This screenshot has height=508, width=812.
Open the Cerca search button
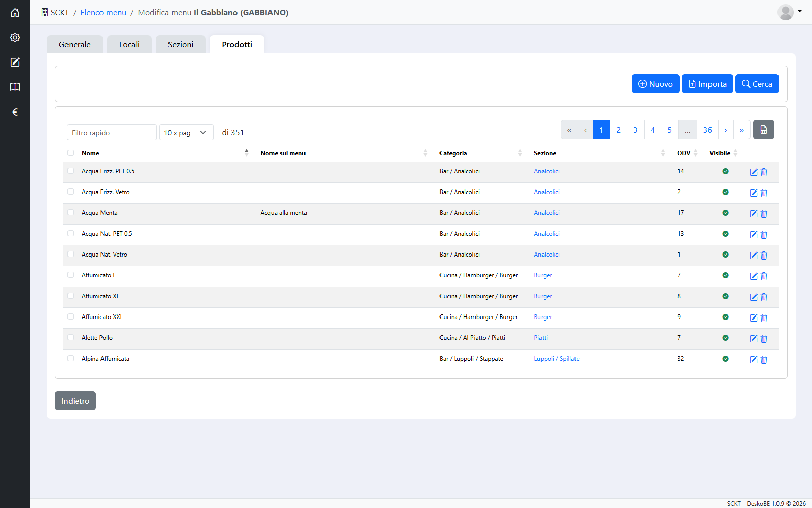click(757, 84)
